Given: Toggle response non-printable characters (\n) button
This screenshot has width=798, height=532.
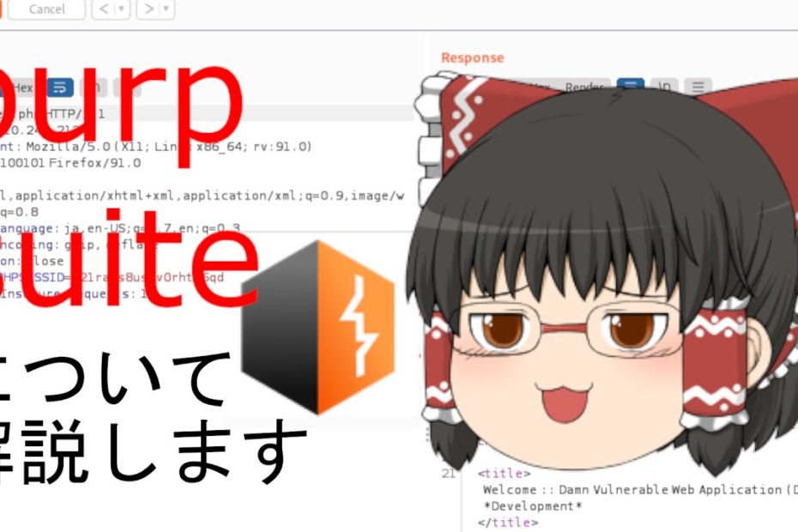Looking at the screenshot, I should click(x=663, y=87).
